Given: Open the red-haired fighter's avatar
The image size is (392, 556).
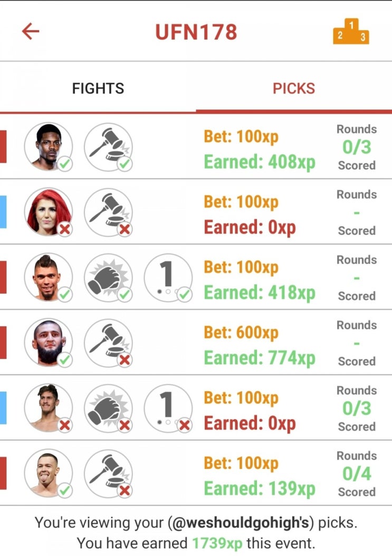Looking at the screenshot, I should (49, 212).
